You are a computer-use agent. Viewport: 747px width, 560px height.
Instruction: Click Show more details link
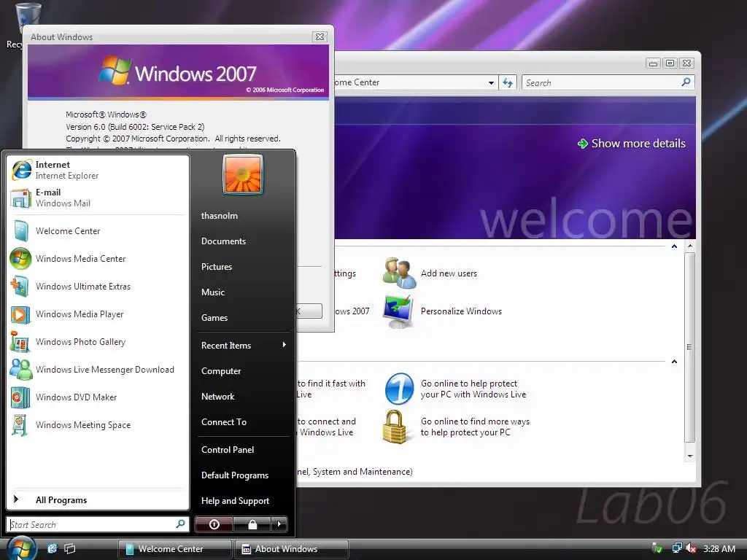pyautogui.click(x=632, y=144)
